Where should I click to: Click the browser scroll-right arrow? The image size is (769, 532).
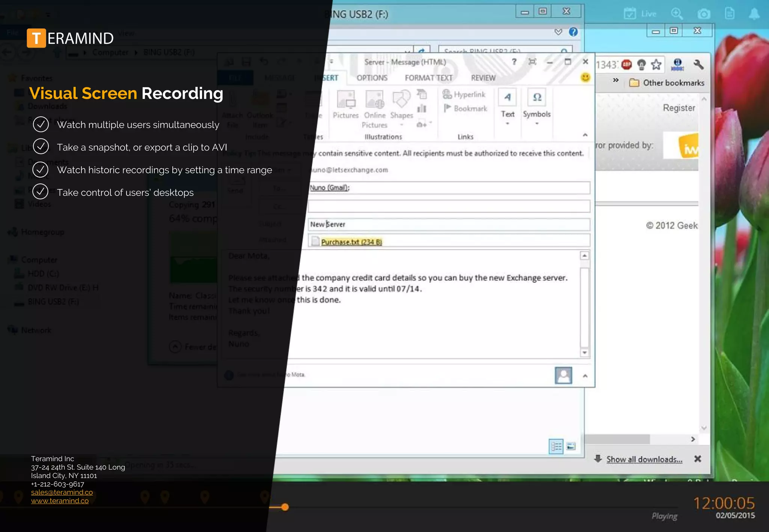coord(693,439)
